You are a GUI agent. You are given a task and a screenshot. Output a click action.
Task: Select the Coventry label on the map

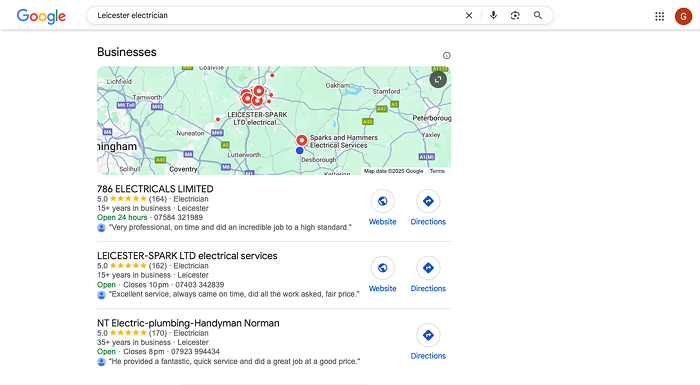(x=183, y=169)
